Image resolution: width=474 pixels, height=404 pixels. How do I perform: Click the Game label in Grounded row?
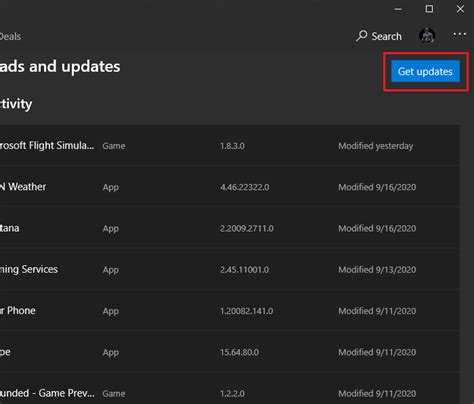[114, 394]
